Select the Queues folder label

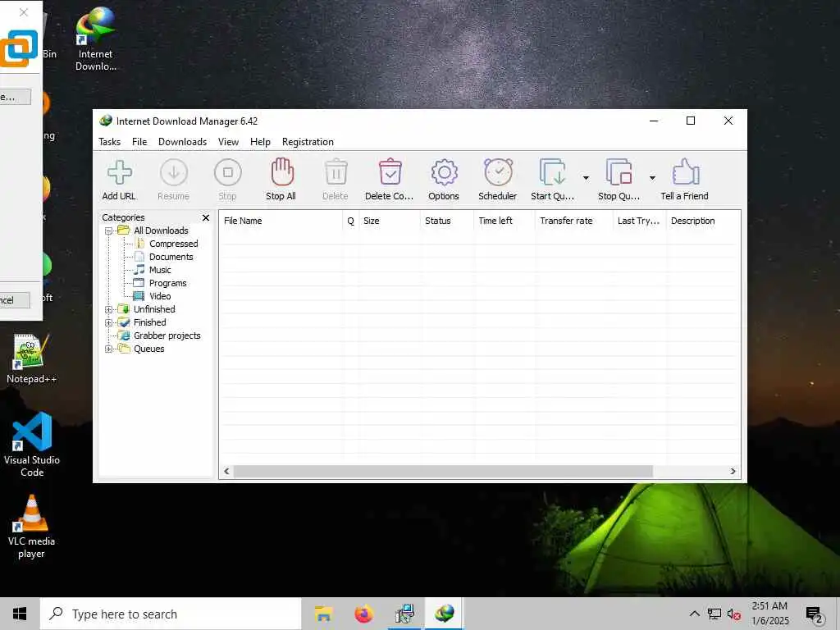149,349
